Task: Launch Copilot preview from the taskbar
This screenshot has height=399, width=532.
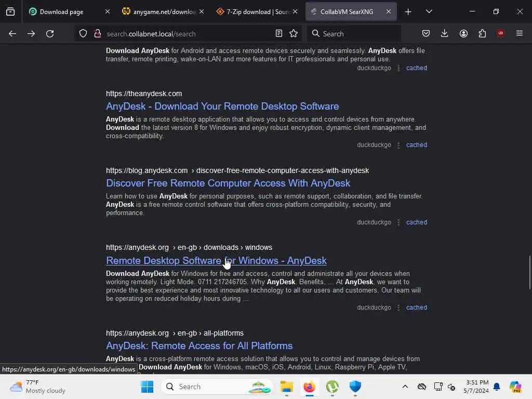Action: (x=515, y=387)
